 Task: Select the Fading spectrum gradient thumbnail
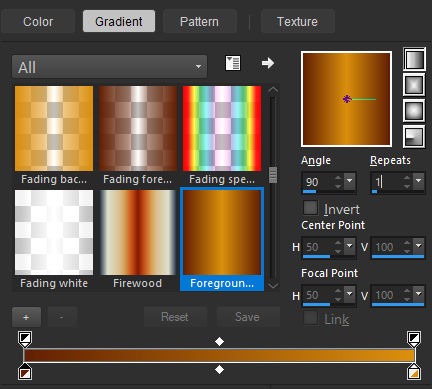tap(222, 128)
